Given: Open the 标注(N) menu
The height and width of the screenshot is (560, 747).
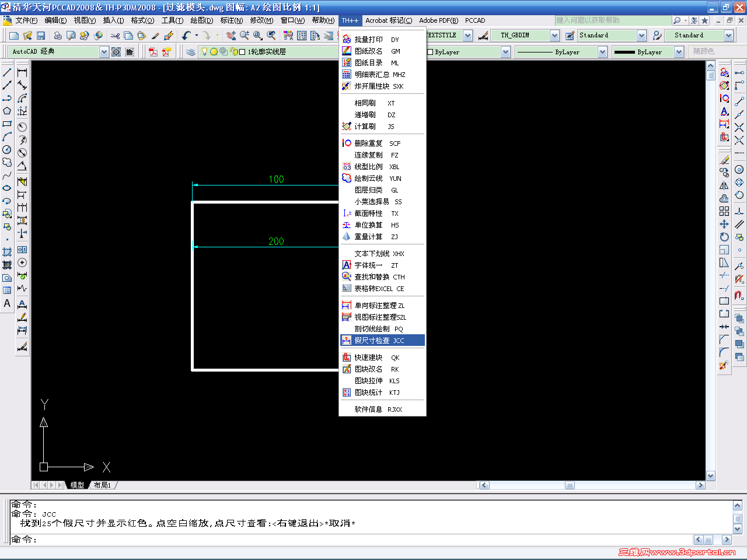Looking at the screenshot, I should (x=232, y=20).
